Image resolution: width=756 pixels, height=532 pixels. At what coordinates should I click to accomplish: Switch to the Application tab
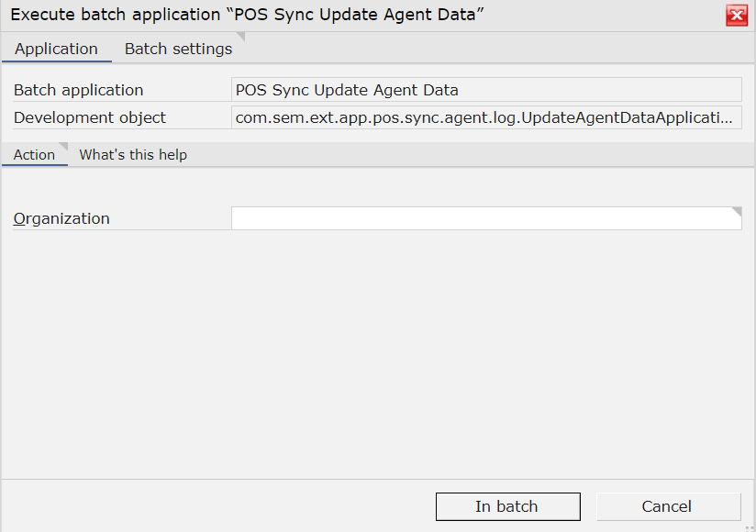tap(56, 49)
